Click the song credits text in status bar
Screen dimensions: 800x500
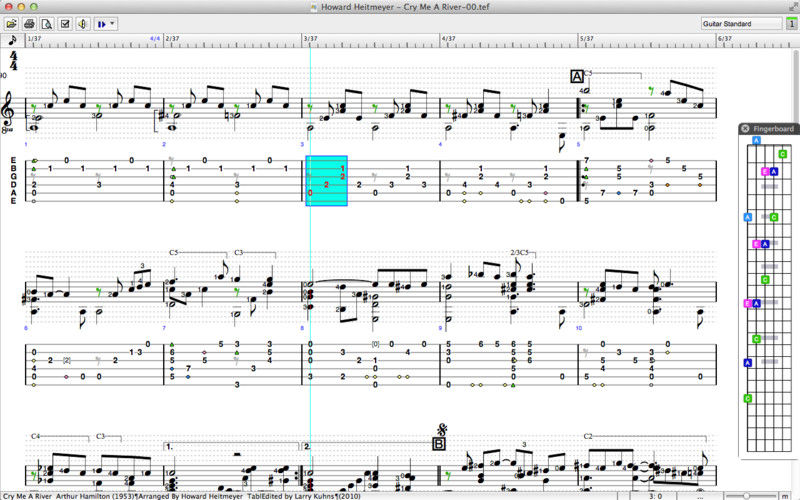coord(182,496)
